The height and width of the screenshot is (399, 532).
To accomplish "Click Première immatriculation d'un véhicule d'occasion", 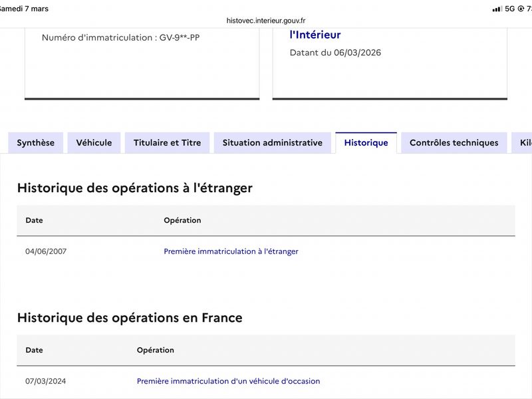I will [228, 381].
